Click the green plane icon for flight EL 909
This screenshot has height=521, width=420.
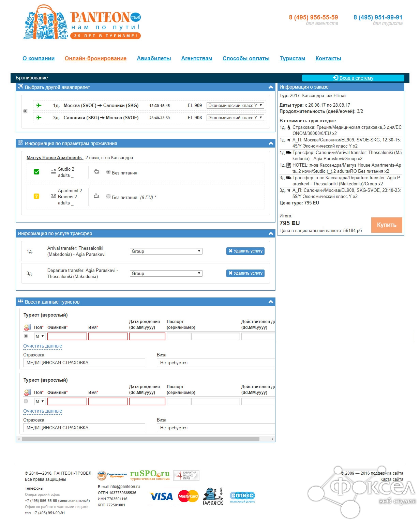tap(39, 106)
